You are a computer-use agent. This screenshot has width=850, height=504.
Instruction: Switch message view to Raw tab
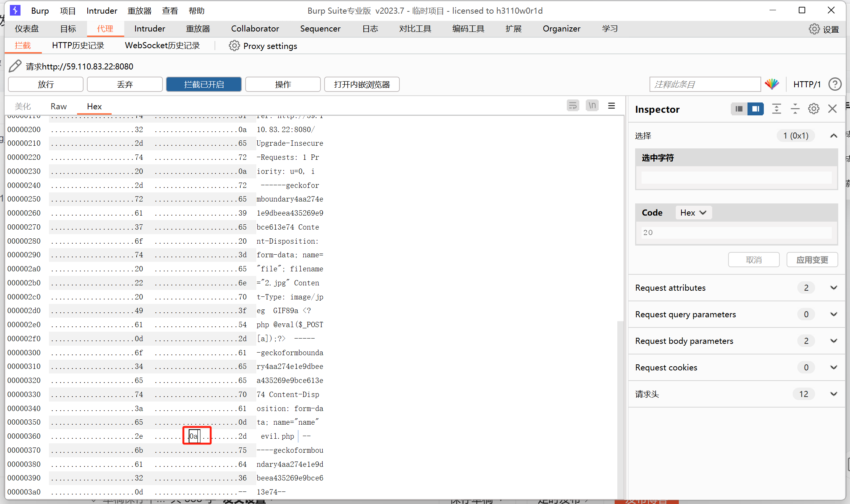coord(58,106)
